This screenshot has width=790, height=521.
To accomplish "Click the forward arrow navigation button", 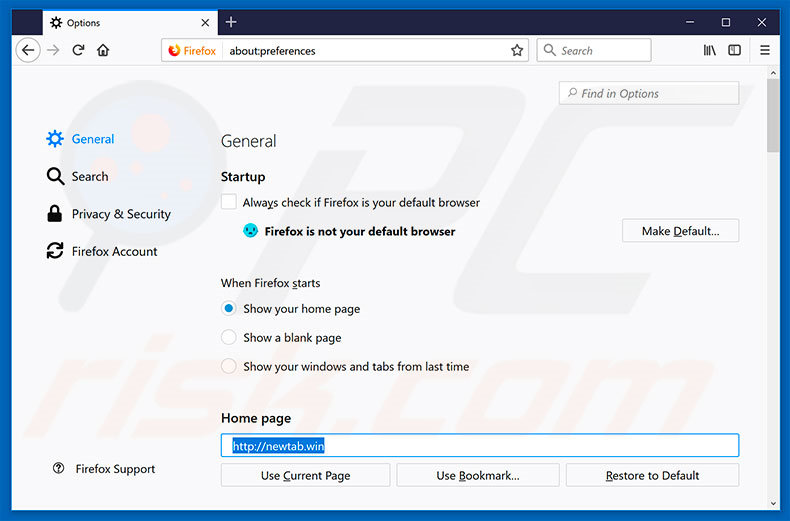I will tap(53, 50).
